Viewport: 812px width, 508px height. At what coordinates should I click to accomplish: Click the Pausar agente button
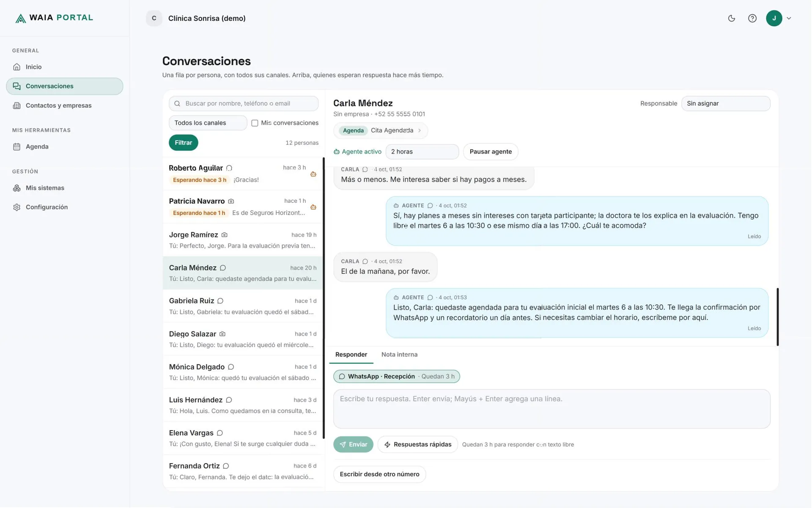point(491,152)
